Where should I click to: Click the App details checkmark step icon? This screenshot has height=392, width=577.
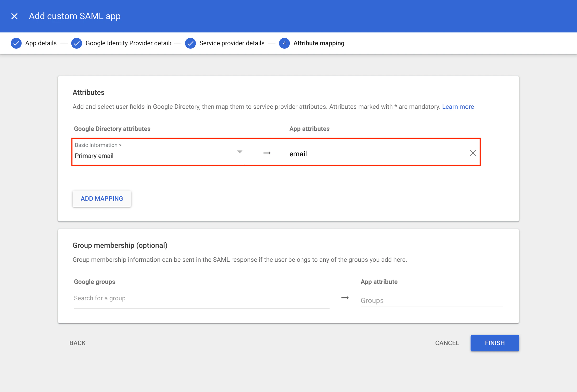(16, 43)
